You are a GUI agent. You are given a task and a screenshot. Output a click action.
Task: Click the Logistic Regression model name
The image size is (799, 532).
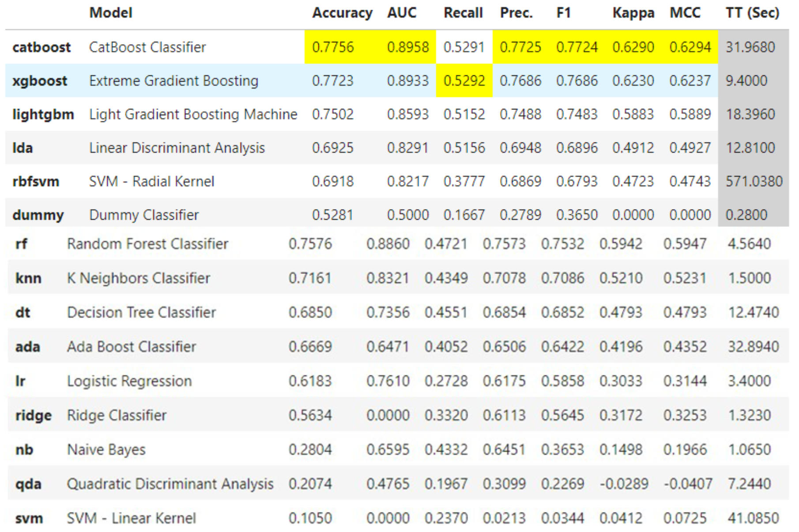coord(129,381)
